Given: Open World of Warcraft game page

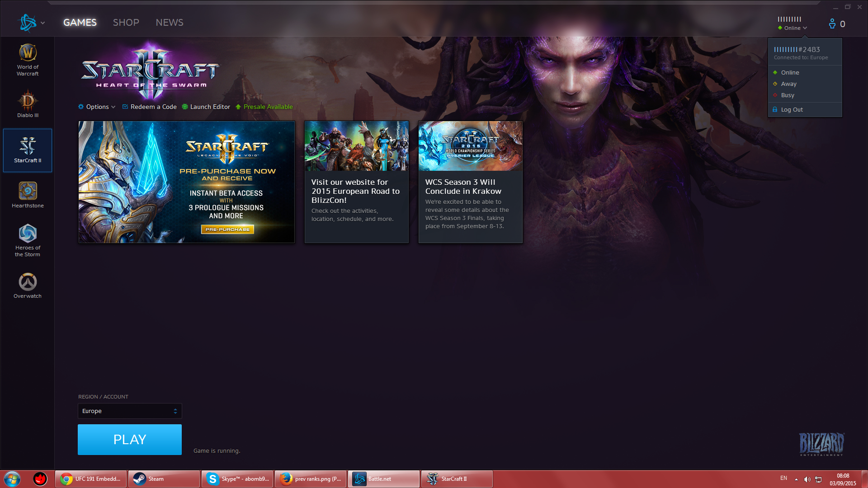Looking at the screenshot, I should coord(28,60).
